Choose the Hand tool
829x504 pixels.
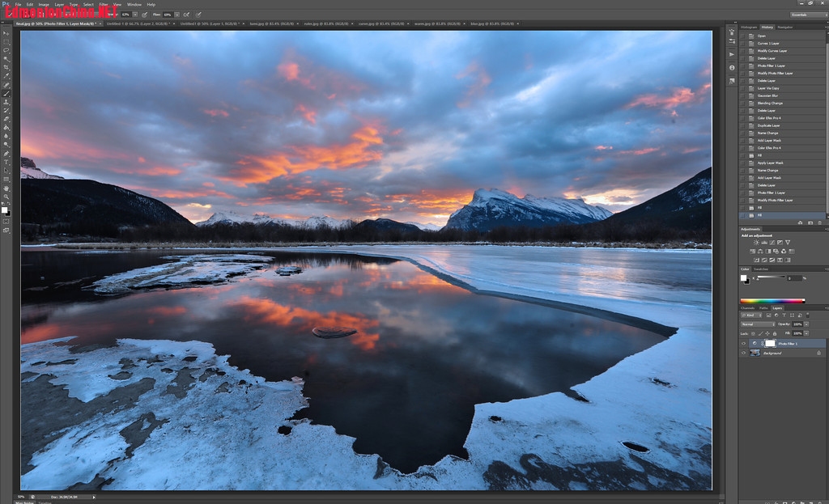pos(6,188)
